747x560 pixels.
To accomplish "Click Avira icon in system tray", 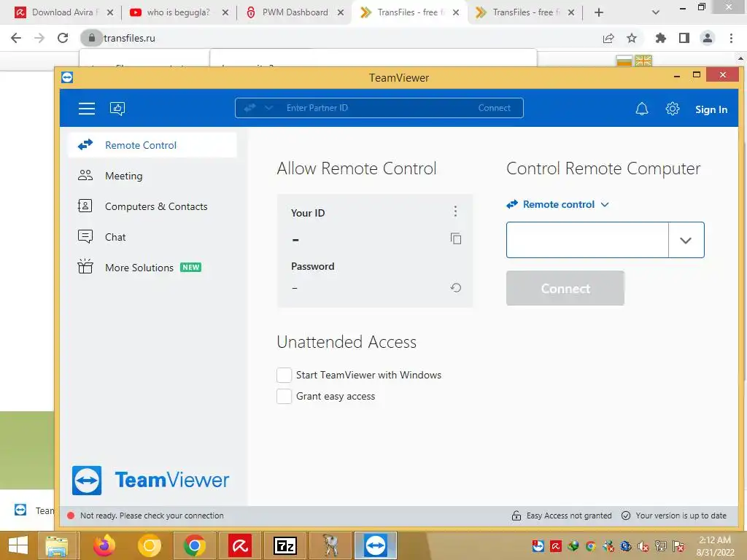I will pyautogui.click(x=555, y=546).
